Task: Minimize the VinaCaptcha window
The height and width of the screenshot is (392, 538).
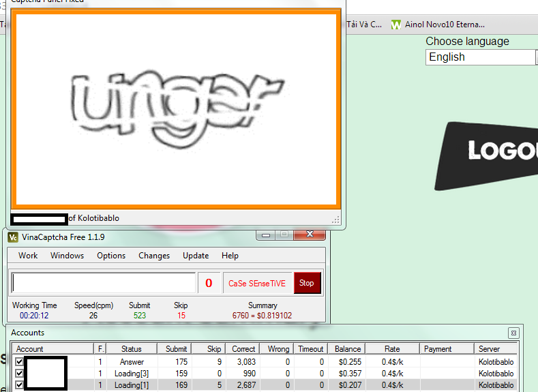Action: pyautogui.click(x=266, y=235)
